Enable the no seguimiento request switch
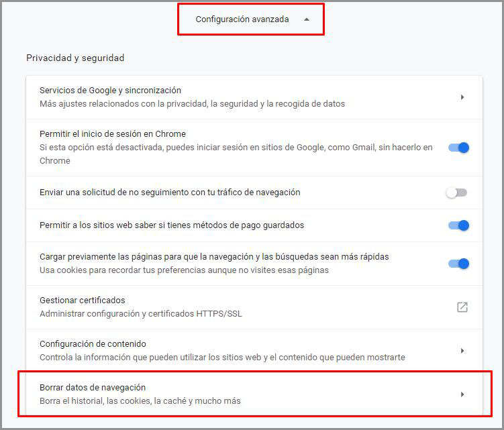The width and height of the screenshot is (504, 430). point(456,193)
